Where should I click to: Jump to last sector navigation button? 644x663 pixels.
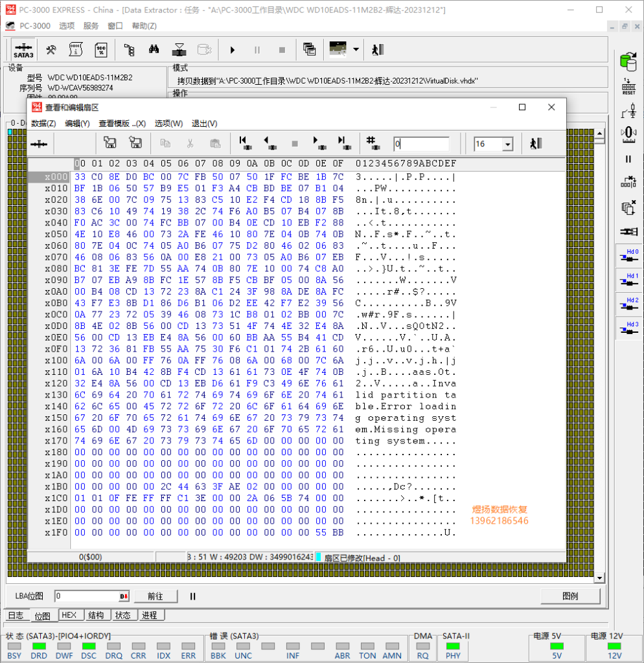344,143
